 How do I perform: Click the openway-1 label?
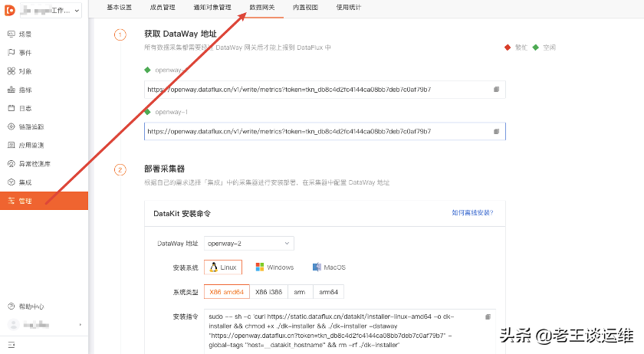point(171,112)
